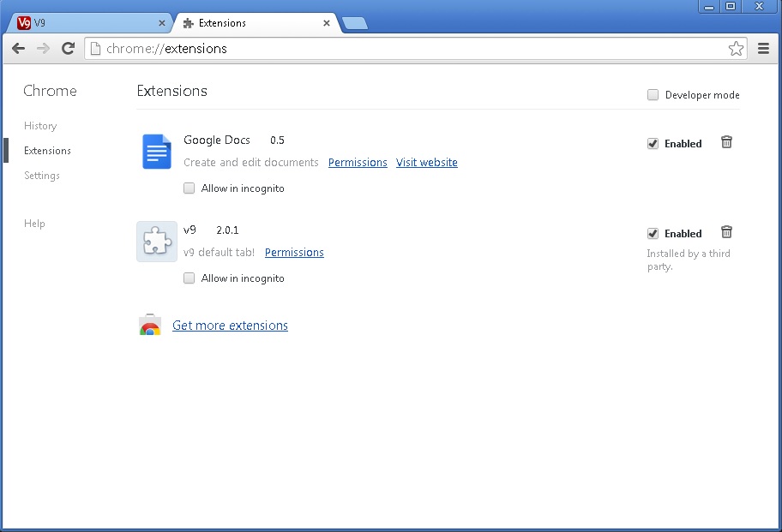Click the back navigation arrow
Screen dimensions: 782x532
[x=18, y=48]
